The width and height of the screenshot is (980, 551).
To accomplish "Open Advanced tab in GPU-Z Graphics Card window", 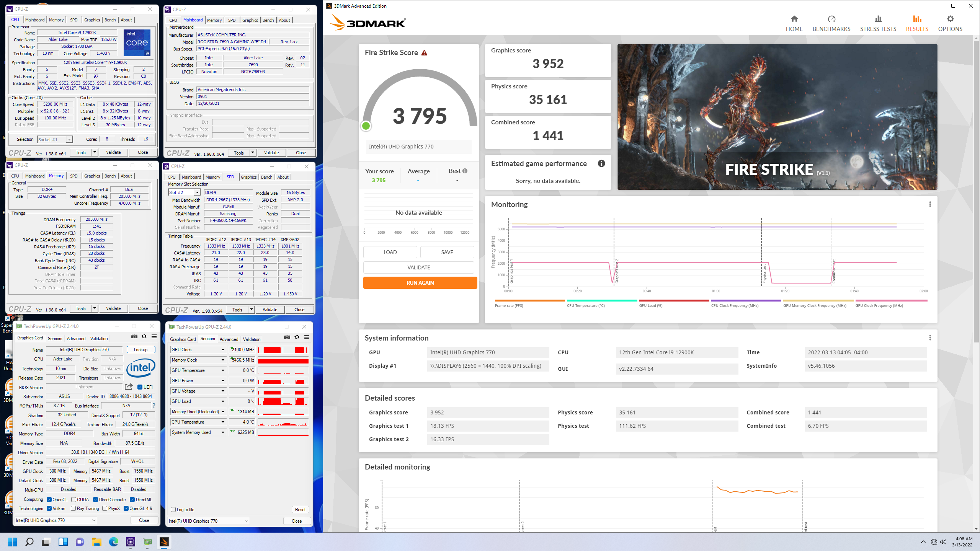I will coord(76,339).
